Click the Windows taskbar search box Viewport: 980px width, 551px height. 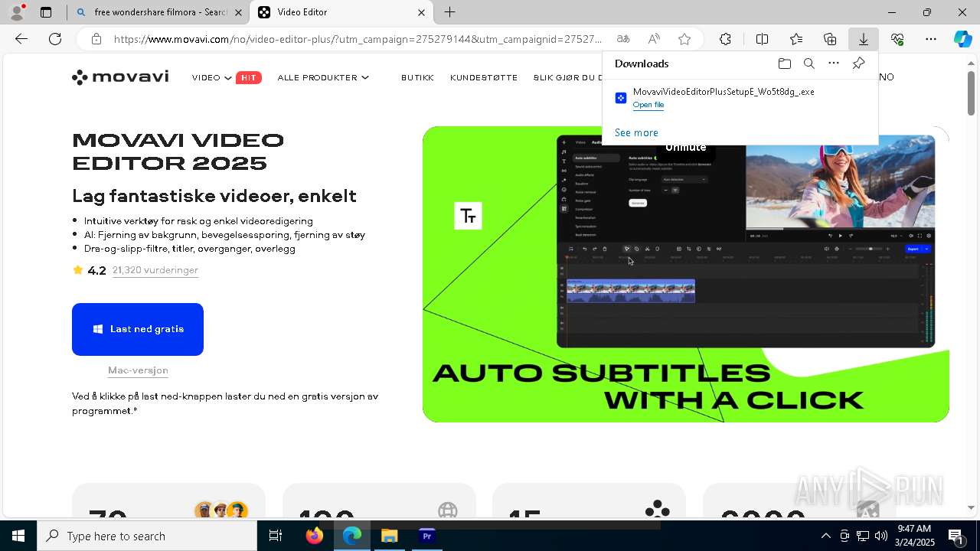(147, 536)
